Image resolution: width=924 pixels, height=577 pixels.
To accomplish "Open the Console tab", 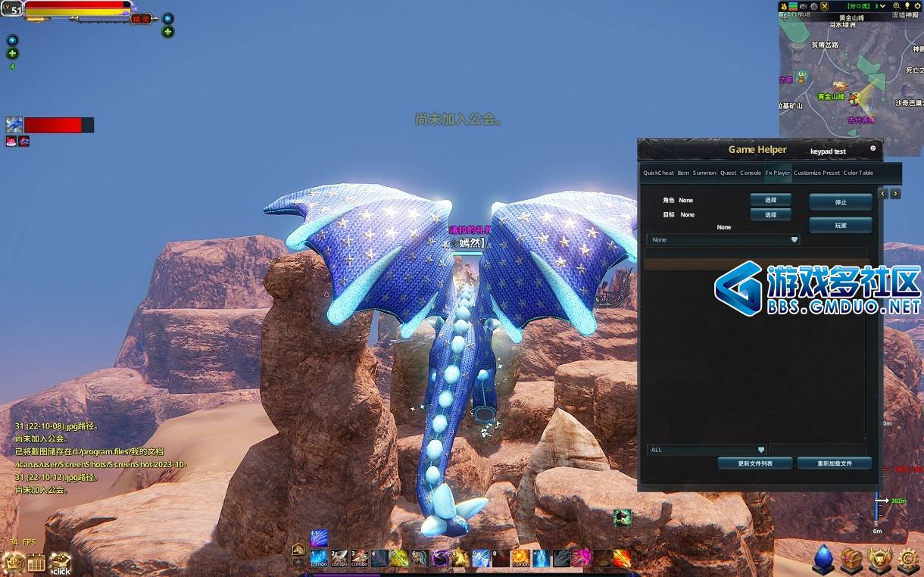I will coord(751,173).
